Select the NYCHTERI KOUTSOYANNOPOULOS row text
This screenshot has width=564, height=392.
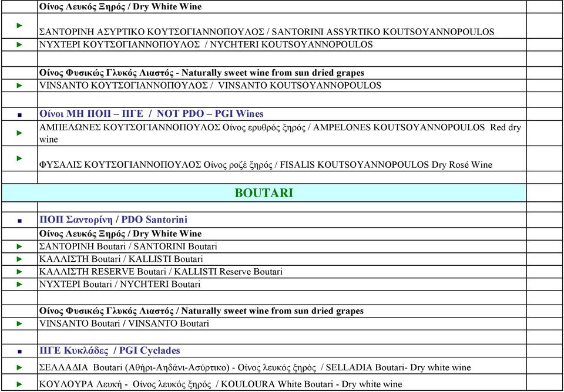pos(206,45)
